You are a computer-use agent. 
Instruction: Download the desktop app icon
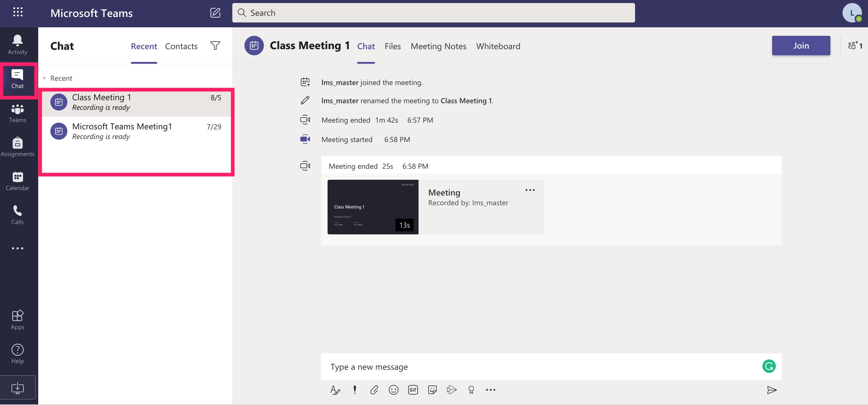click(18, 388)
